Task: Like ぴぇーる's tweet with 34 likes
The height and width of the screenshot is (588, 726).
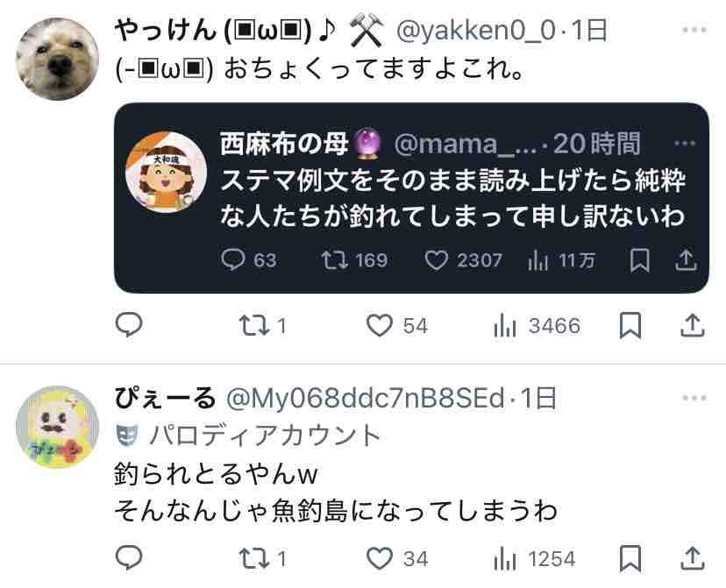Action: [x=397, y=558]
